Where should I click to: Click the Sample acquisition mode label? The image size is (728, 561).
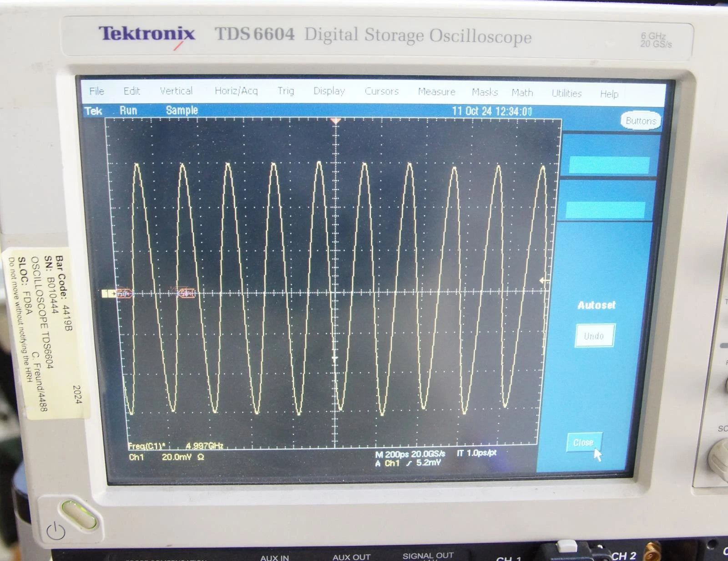pos(182,110)
